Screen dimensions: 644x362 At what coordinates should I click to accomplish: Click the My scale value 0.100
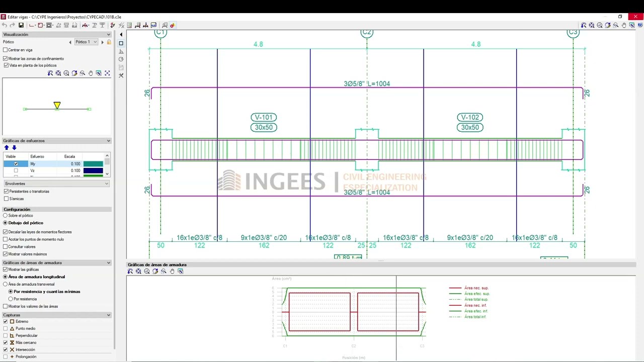(75, 164)
